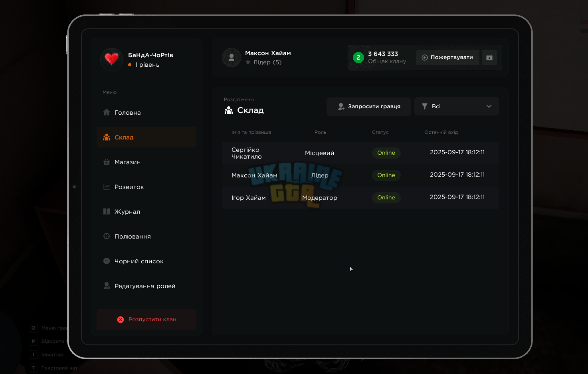Open the Головна menu section

pos(146,112)
